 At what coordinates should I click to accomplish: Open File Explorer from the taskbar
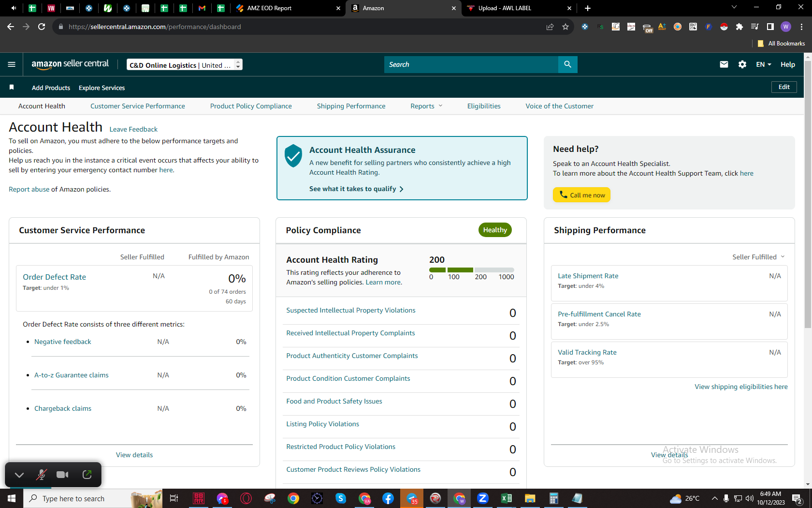[530, 498]
